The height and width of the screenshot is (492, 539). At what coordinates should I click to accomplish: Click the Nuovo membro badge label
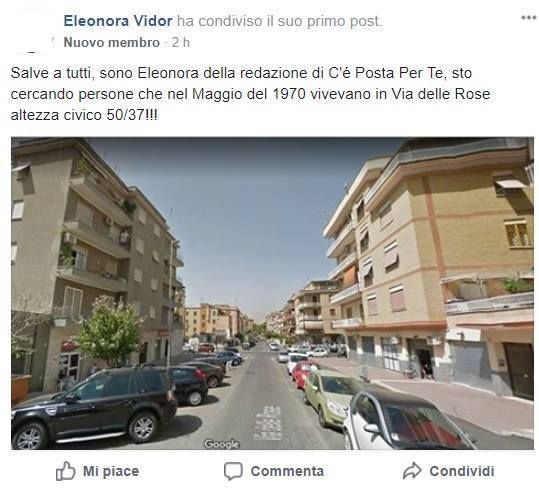tap(112, 43)
